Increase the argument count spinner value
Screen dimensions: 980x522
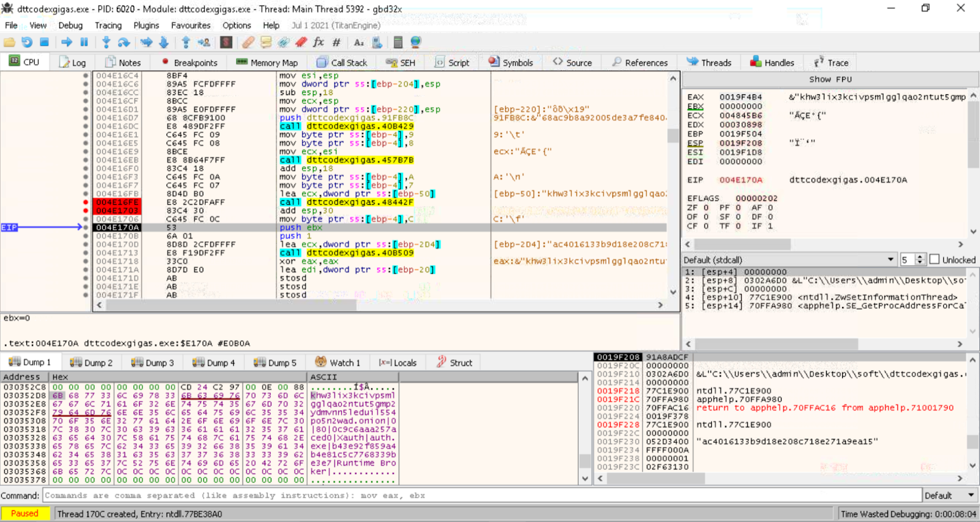click(919, 257)
